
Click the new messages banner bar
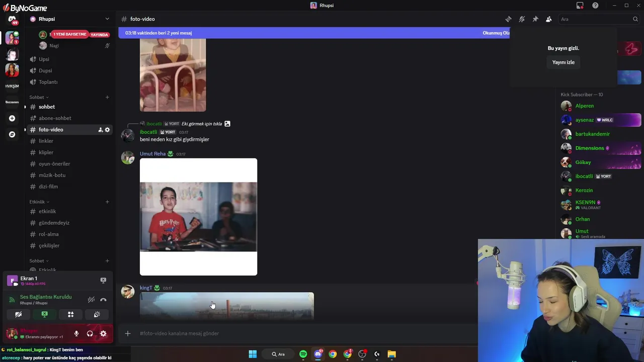(314, 33)
